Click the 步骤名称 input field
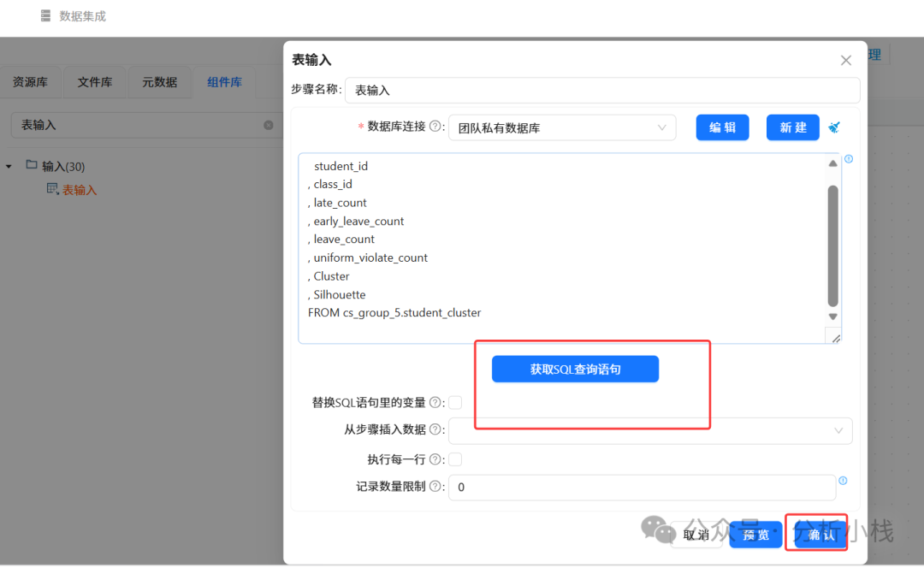Image resolution: width=924 pixels, height=568 pixels. tap(602, 90)
